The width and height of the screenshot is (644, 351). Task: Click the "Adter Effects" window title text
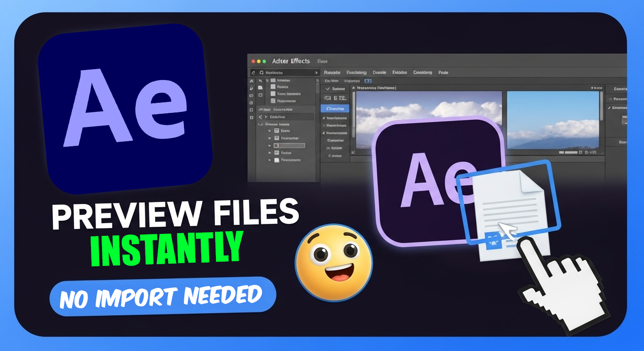(291, 61)
